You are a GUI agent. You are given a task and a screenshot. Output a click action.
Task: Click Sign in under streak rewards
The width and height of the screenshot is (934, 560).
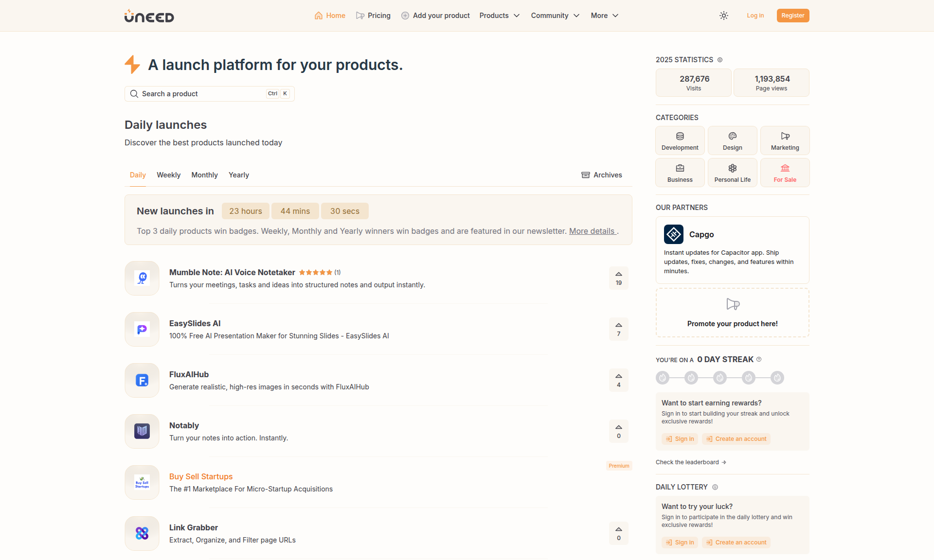(680, 439)
